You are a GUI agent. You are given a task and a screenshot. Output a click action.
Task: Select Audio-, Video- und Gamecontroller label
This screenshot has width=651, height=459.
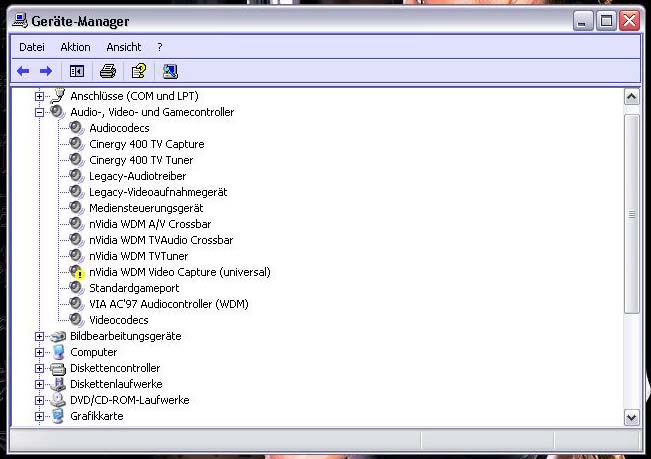pyautogui.click(x=152, y=112)
